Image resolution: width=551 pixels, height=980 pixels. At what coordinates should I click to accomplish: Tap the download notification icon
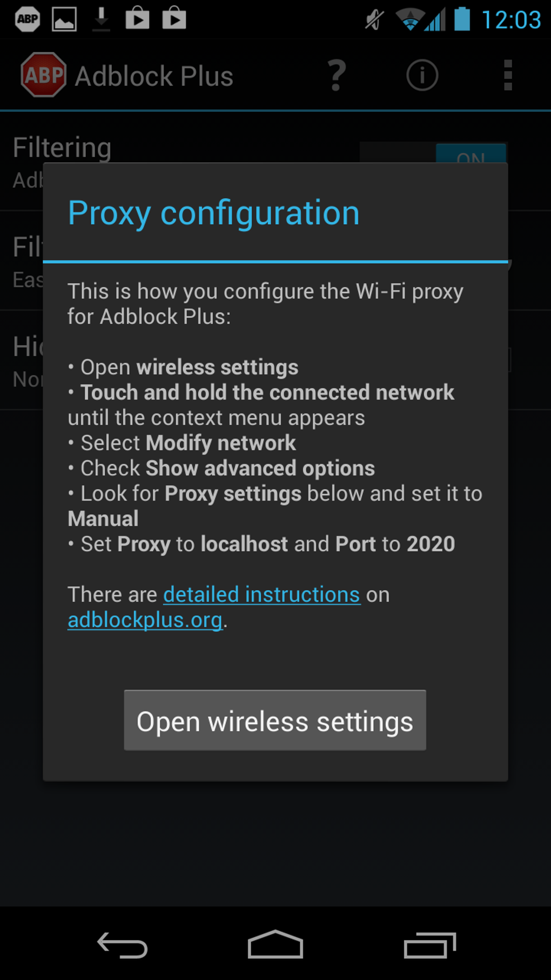(x=101, y=19)
